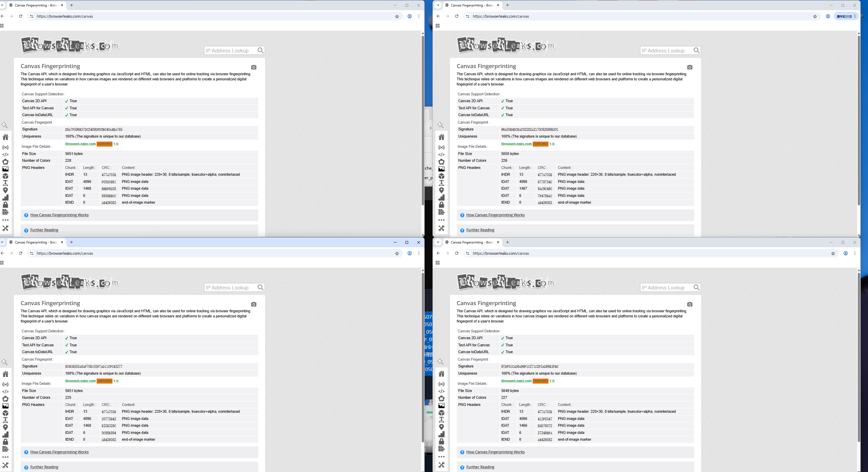Screen dimensions: 868x472
Task: Focus the IP Address Lookup field in top-left page
Action: [x=231, y=50]
